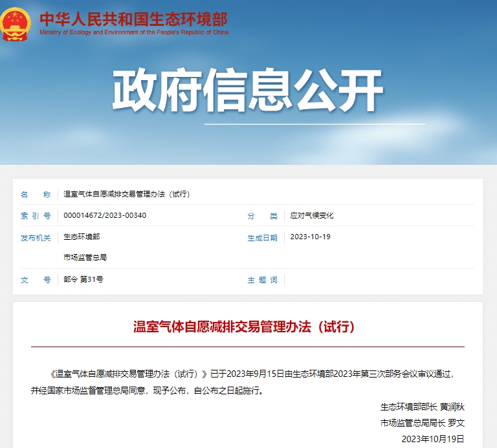Click the national emblem logo
This screenshot has height=448, width=497.
tap(16, 24)
